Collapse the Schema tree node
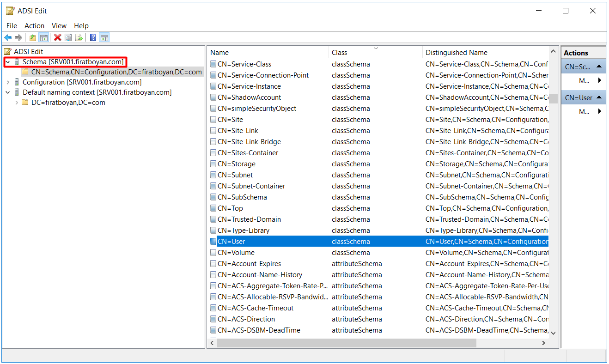Viewport: 609px width, 364px height. [8, 62]
